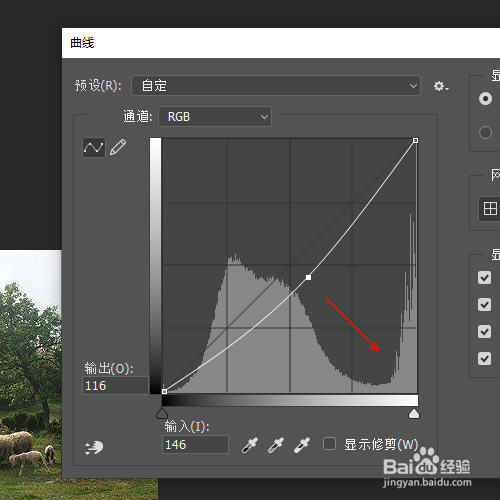Uncheck the first show-options checkbox

(484, 277)
